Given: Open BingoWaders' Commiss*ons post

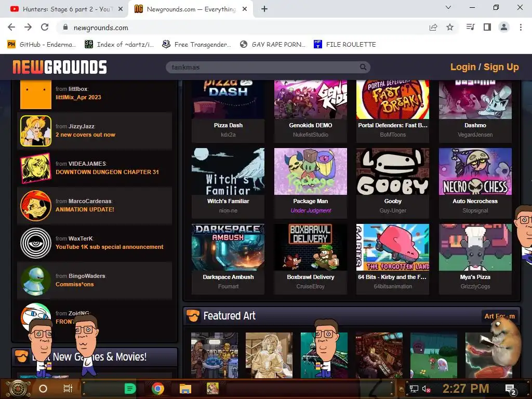Looking at the screenshot, I should pyautogui.click(x=75, y=284).
